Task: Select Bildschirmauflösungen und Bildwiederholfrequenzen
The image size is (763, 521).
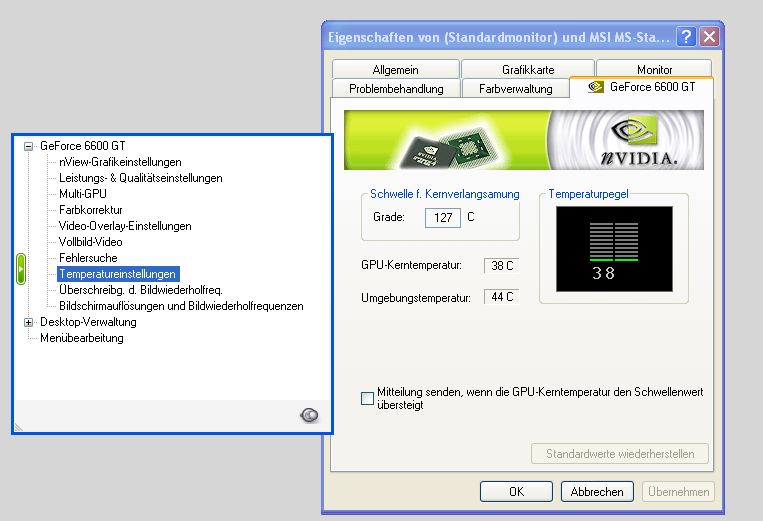Action: 181,306
